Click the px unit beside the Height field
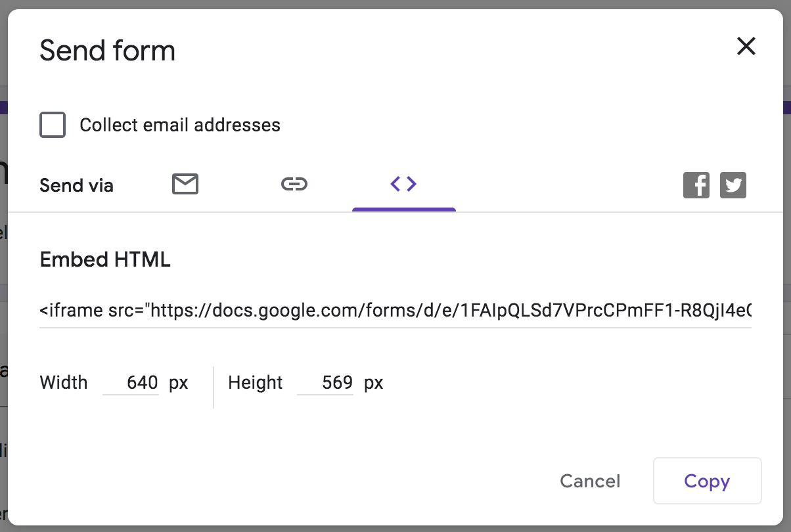The height and width of the screenshot is (532, 791). tap(374, 382)
